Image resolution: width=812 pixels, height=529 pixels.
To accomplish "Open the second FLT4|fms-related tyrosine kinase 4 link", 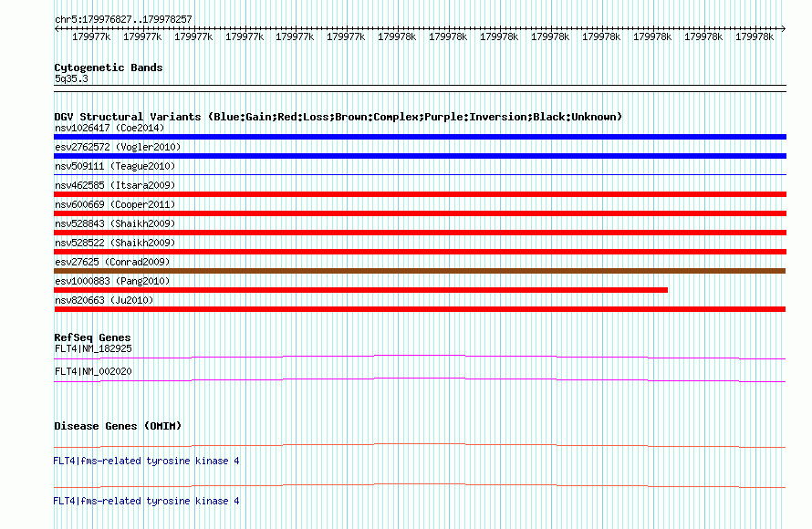I will (146, 501).
